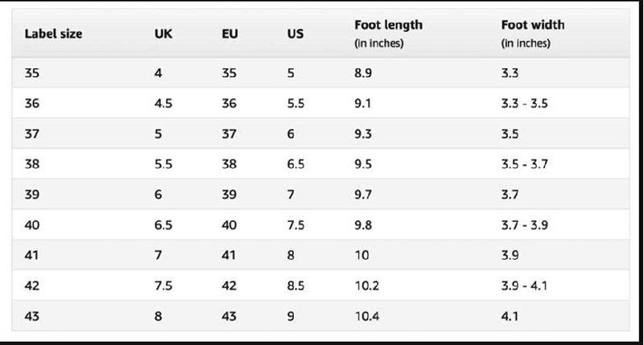Click the Label size column header
The image size is (644, 345).
coord(53,34)
